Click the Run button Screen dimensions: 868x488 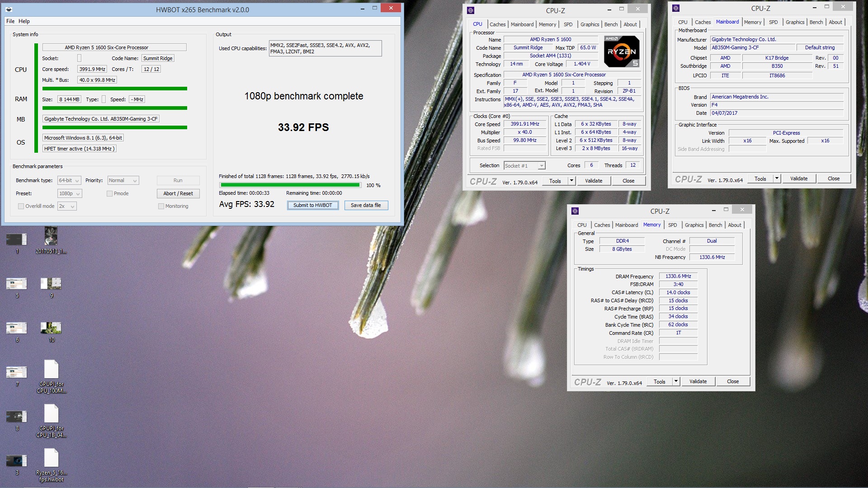[x=178, y=180]
